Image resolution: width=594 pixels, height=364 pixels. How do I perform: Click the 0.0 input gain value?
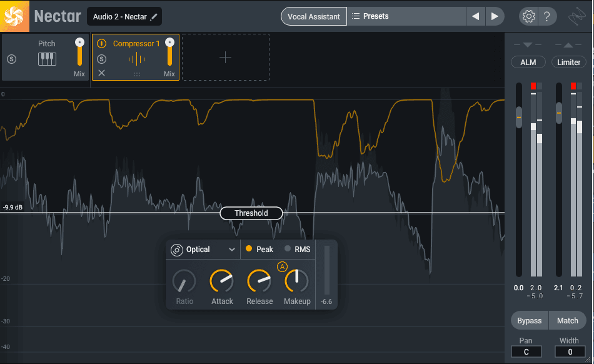518,288
